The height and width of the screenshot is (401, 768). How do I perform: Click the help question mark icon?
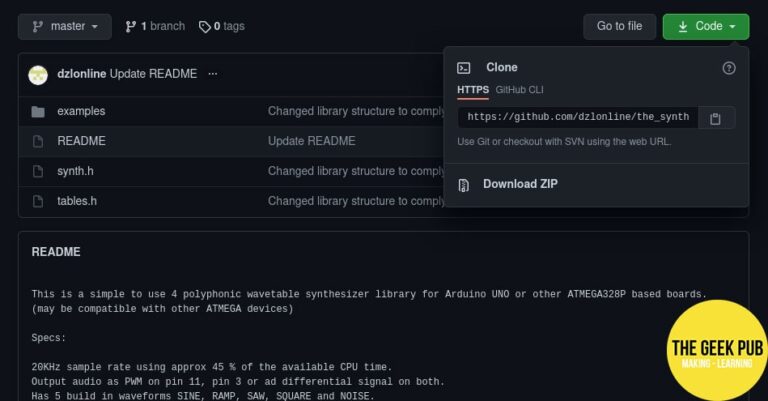[x=729, y=68]
